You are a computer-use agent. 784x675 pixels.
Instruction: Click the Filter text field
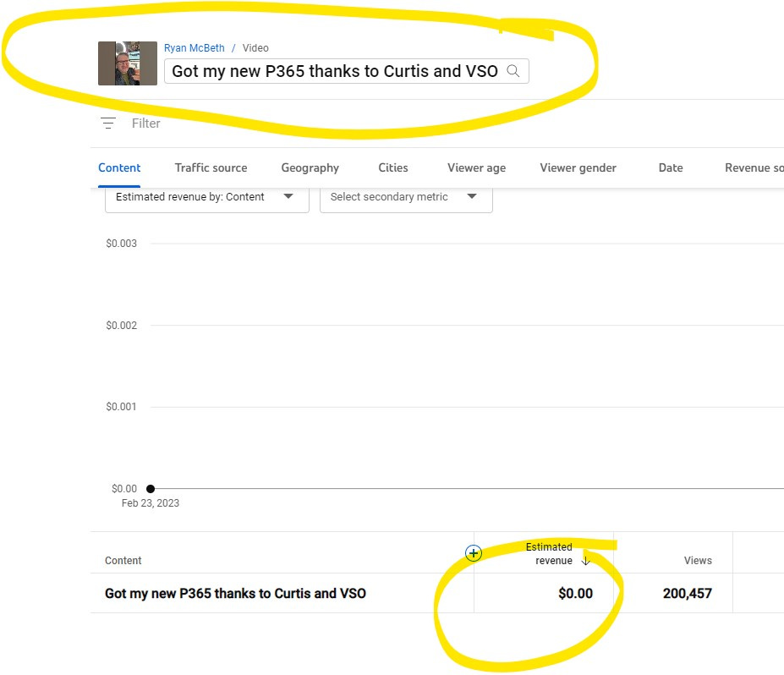point(145,123)
